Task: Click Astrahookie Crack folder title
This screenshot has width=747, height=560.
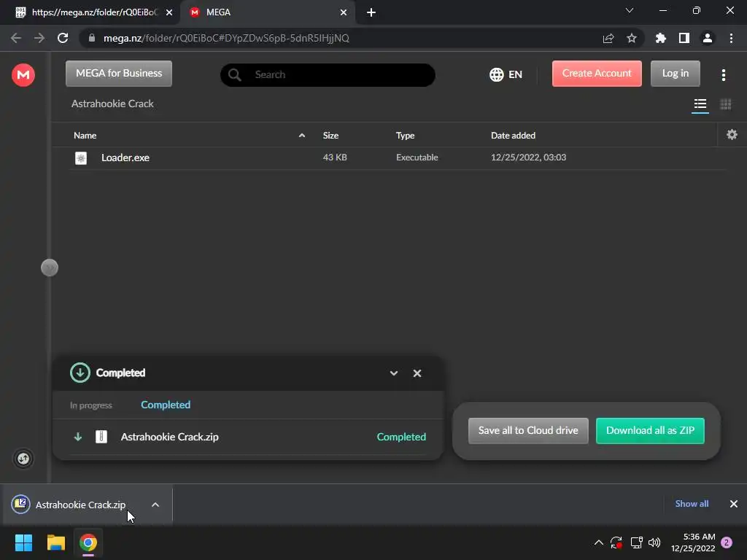Action: 112,104
